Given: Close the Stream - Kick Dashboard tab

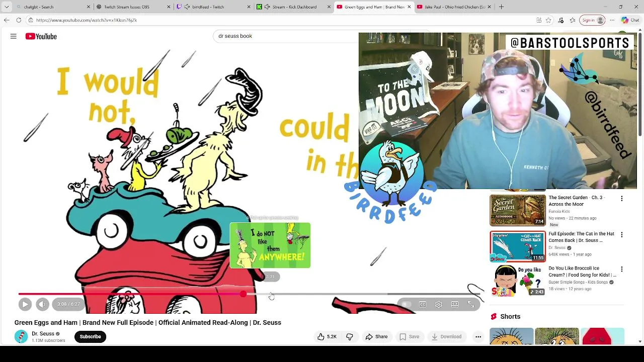Looking at the screenshot, I should tap(329, 7).
